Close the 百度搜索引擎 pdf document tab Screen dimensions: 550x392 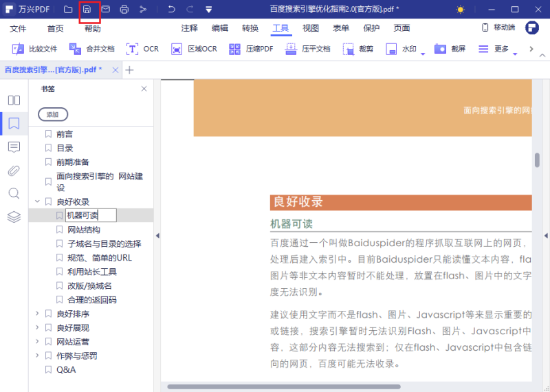115,70
